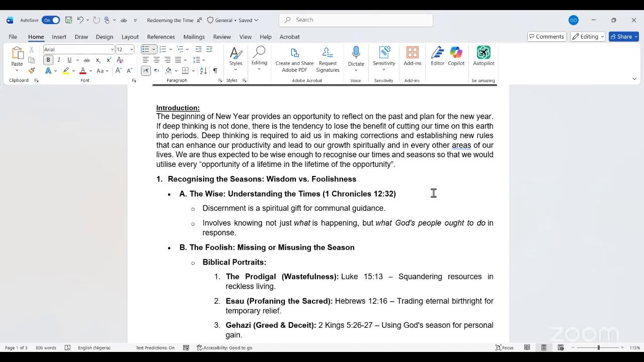Increase font size with Grow Font
644x362 pixels.
point(118,71)
